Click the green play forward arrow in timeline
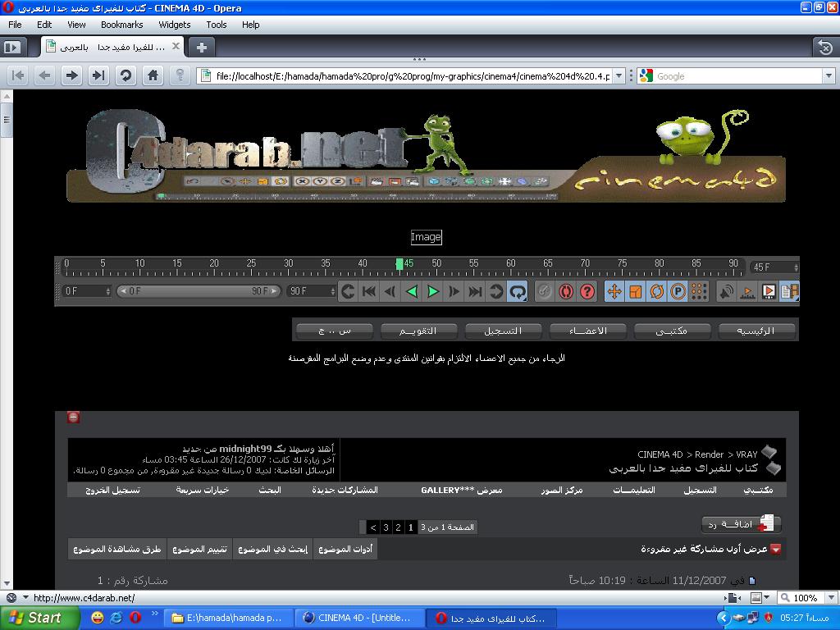This screenshot has height=630, width=840. (433, 291)
